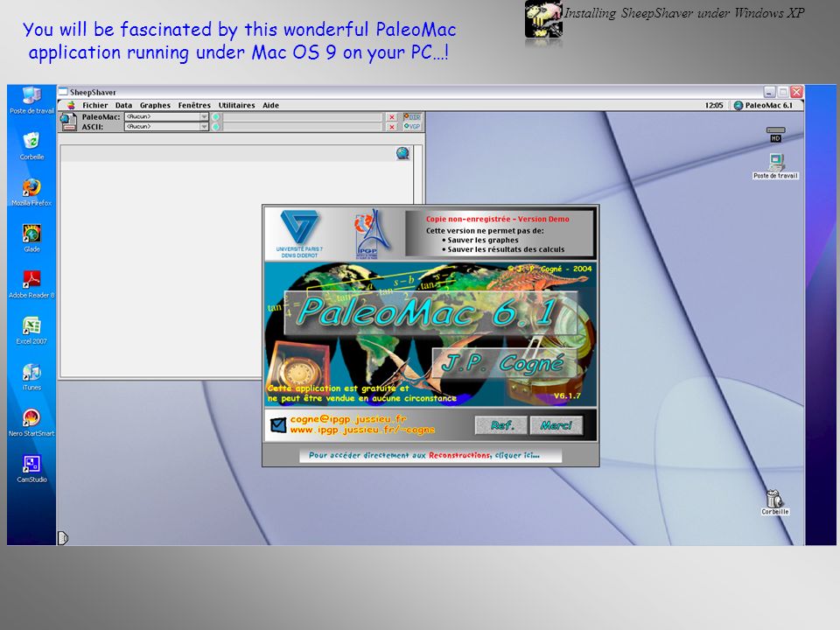Launch Excel 2007 shortcut
Viewport: 840px width, 630px height.
[31, 331]
